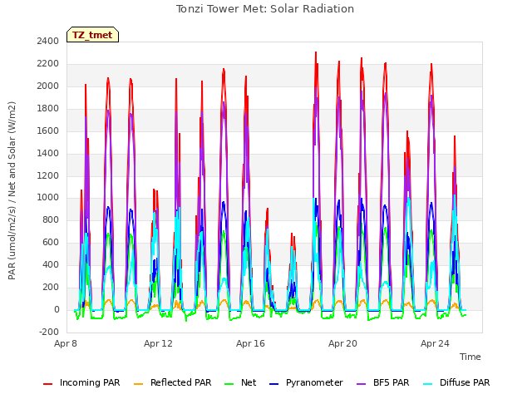
Task: Toggle the Pyranometer legend label
Action: (314, 382)
